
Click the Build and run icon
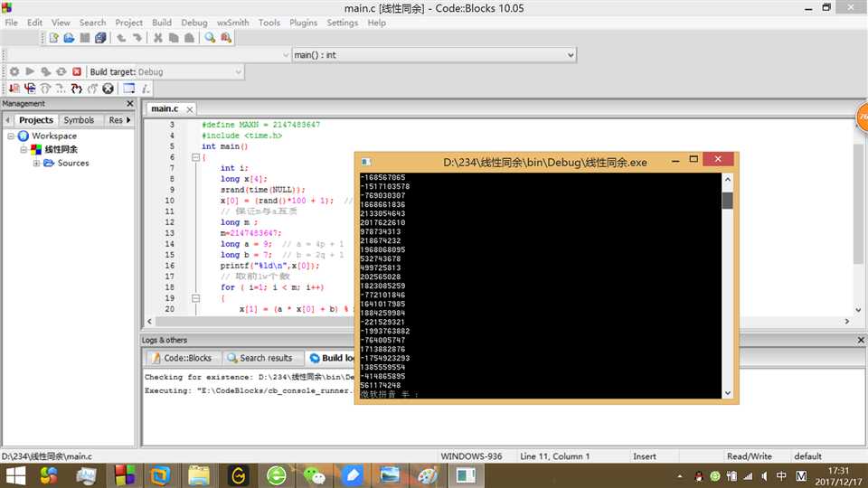pyautogui.click(x=45, y=72)
